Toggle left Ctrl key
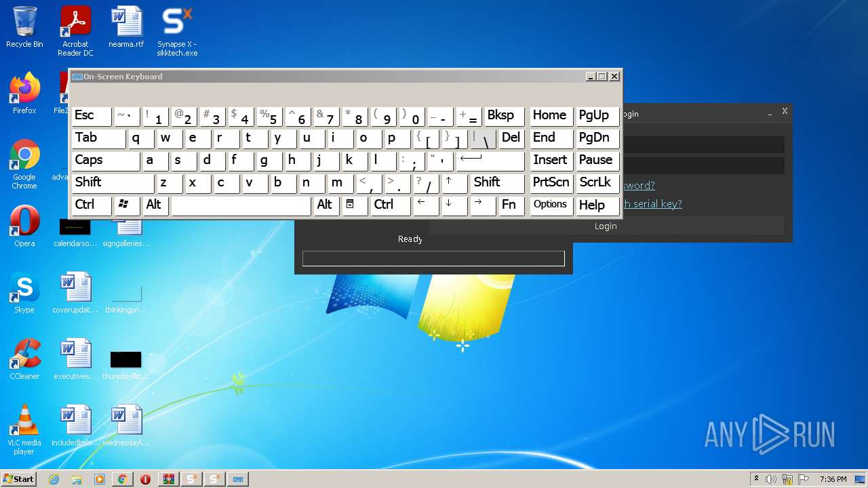868x488 pixels. click(x=92, y=205)
